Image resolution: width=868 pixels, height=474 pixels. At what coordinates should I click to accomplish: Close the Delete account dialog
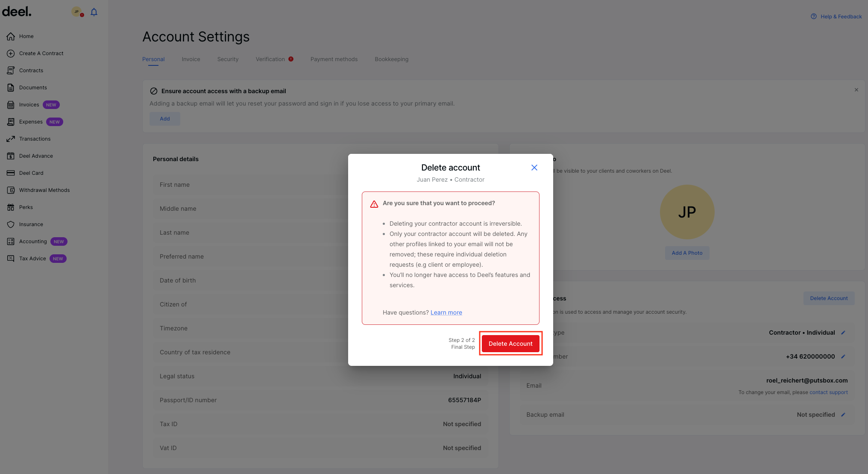(x=534, y=168)
